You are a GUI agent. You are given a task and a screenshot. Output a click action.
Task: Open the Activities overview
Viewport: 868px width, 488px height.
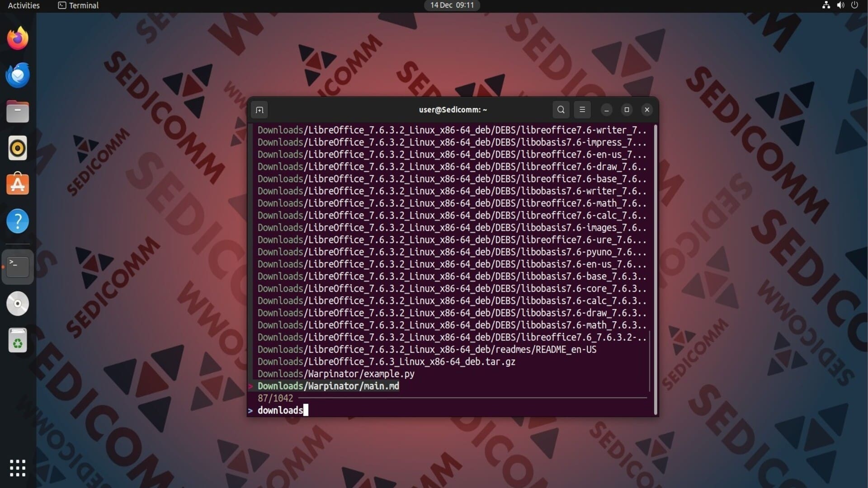[24, 5]
